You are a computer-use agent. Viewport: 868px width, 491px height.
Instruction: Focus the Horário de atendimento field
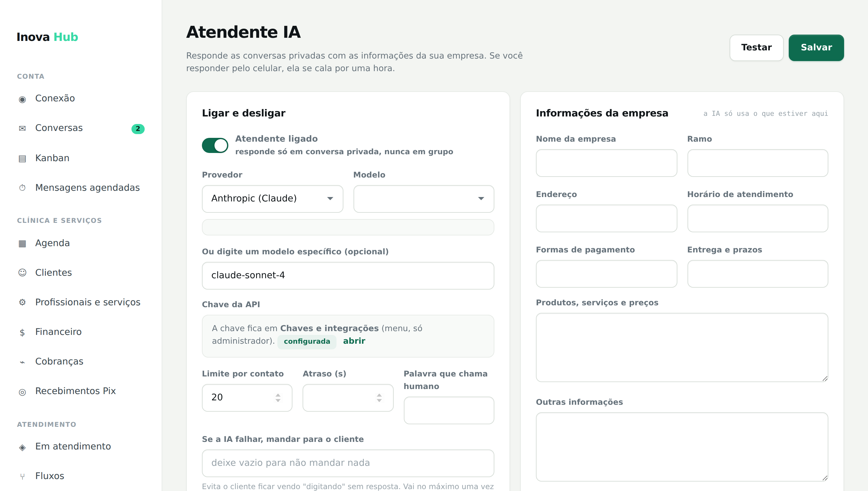(758, 218)
